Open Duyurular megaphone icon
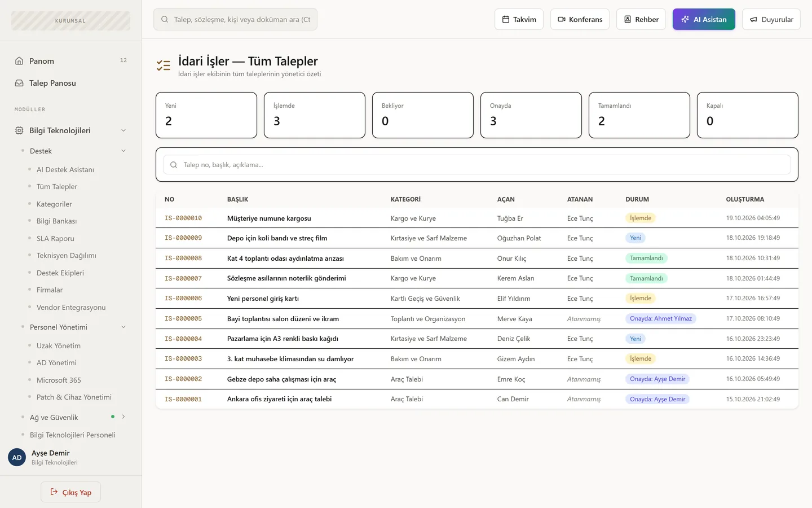 tap(753, 19)
